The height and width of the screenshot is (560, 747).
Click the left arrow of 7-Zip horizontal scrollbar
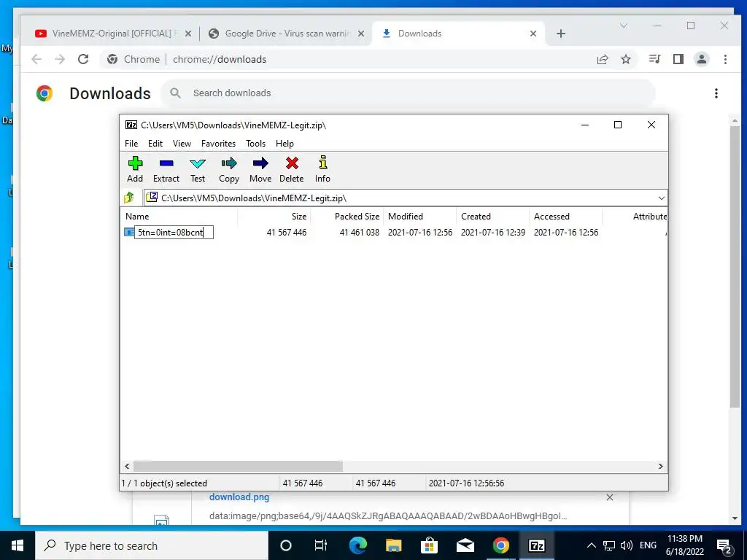[127, 466]
